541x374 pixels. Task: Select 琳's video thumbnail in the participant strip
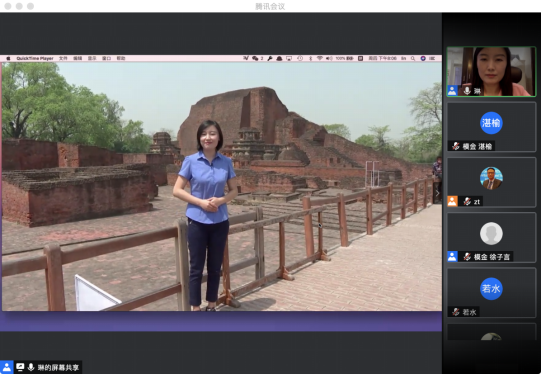491,71
